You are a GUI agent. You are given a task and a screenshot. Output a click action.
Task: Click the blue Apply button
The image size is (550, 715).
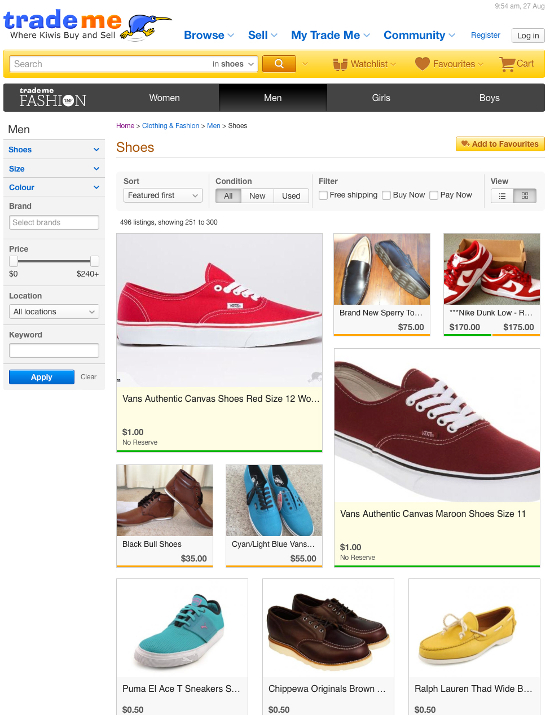coord(42,377)
